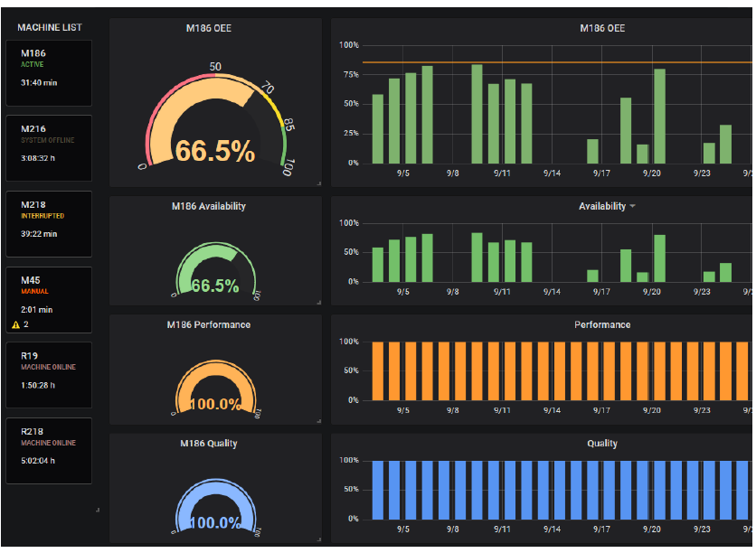Click the tallest OEE bar before 9/11
This screenshot has width=756, height=553.
pos(477,114)
